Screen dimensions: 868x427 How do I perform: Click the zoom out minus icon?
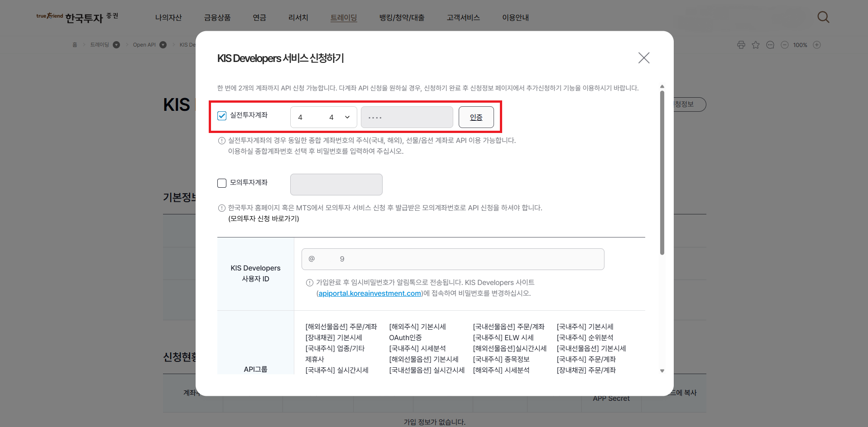(785, 45)
